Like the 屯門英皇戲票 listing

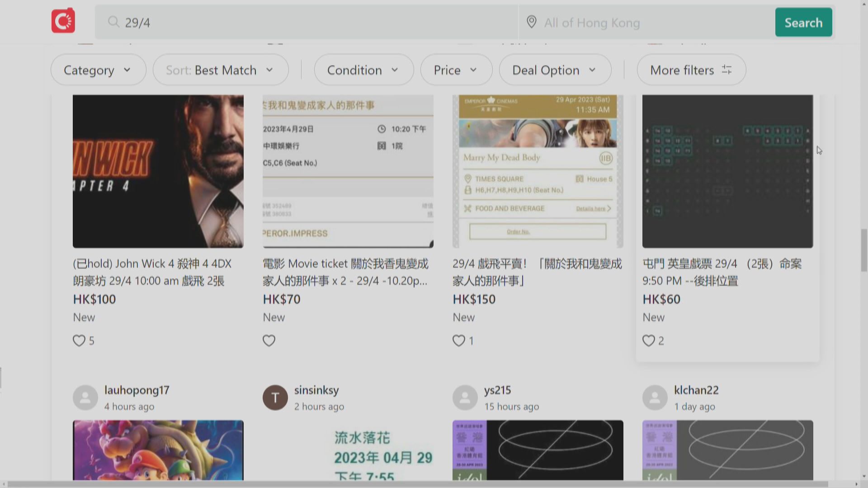(x=648, y=340)
